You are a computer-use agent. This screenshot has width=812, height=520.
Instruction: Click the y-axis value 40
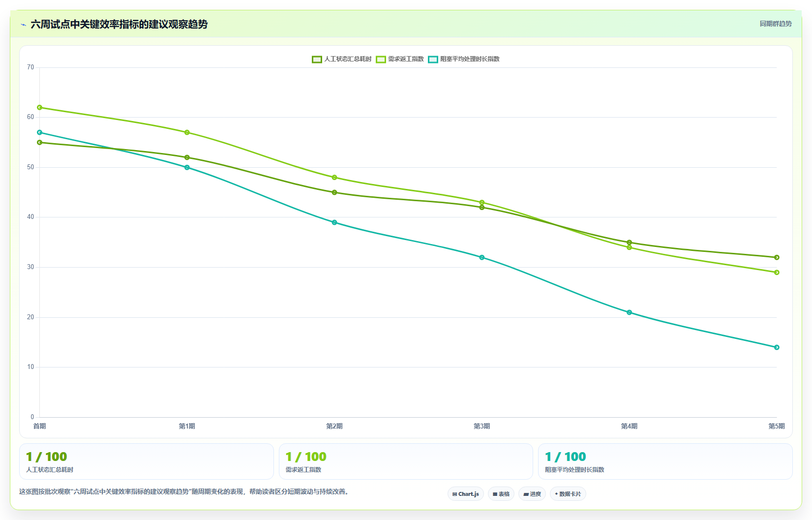tap(30, 217)
